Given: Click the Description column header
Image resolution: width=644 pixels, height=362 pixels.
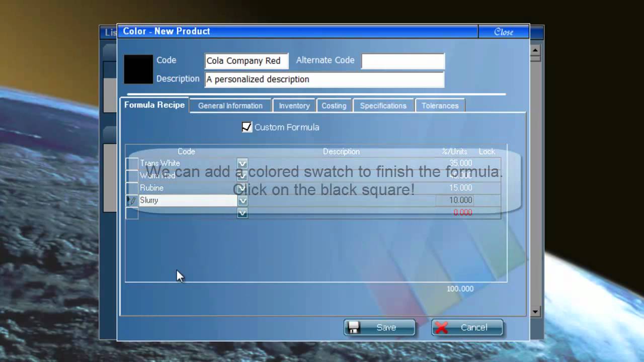Looking at the screenshot, I should tap(341, 151).
